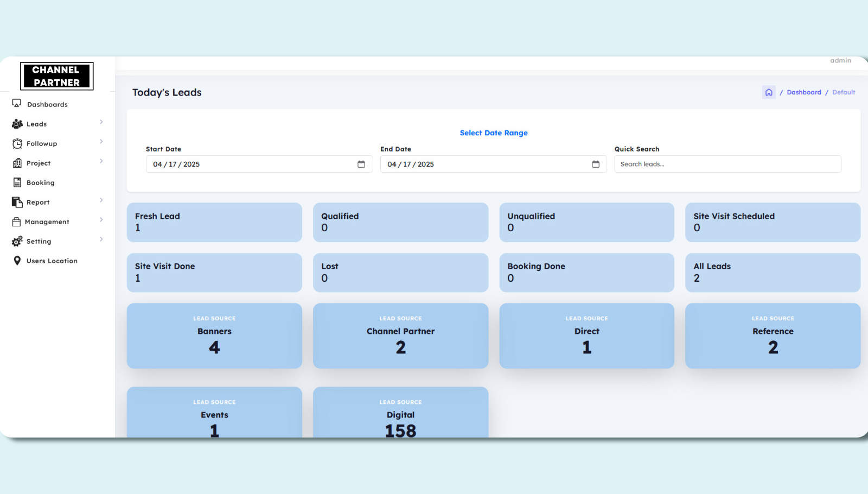This screenshot has height=494, width=868.
Task: Open the Start Date calendar picker icon
Action: [x=361, y=164]
